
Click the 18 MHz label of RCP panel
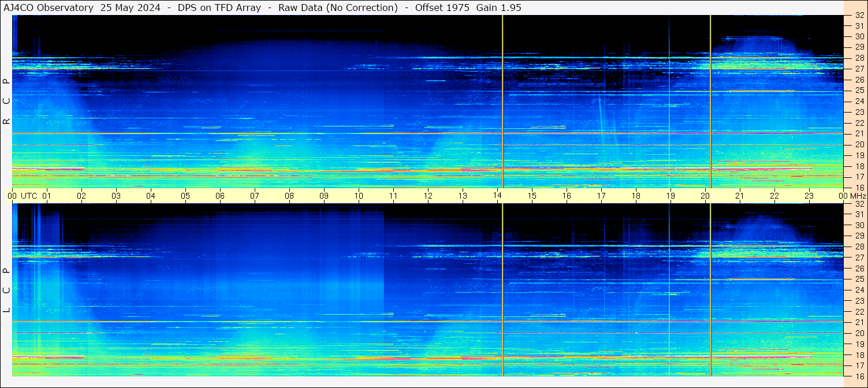[859, 166]
